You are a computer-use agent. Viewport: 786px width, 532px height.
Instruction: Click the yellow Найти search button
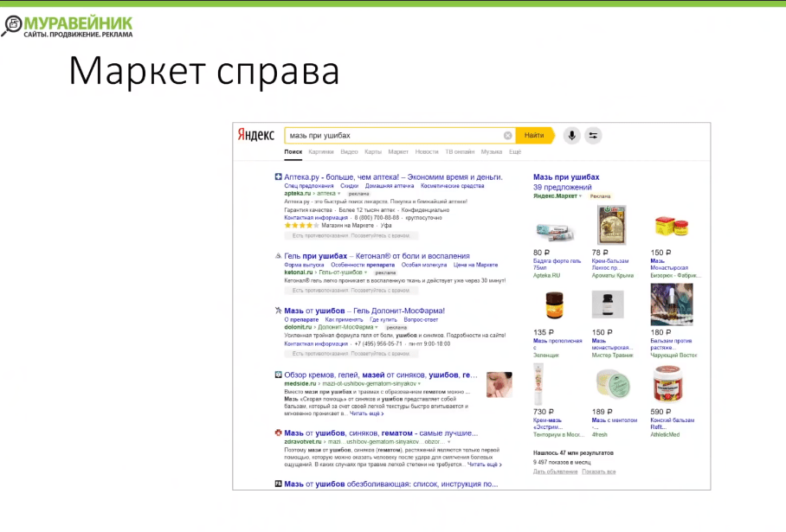click(x=534, y=135)
